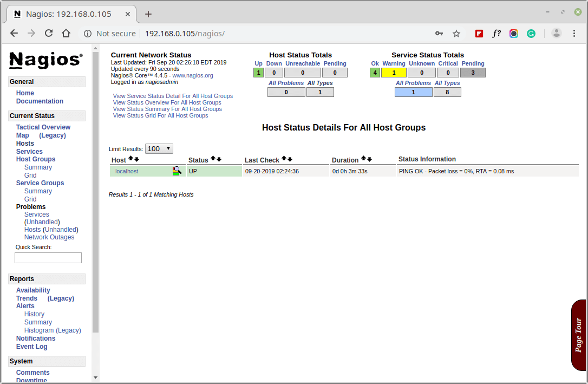
Task: Open Event Log in sidebar
Action: point(31,347)
